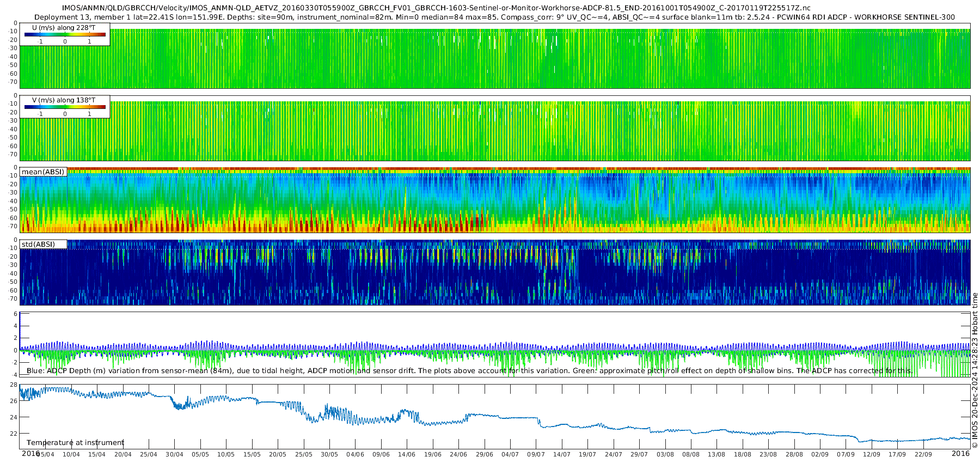Click the 12/09 date tick label

coord(872,455)
